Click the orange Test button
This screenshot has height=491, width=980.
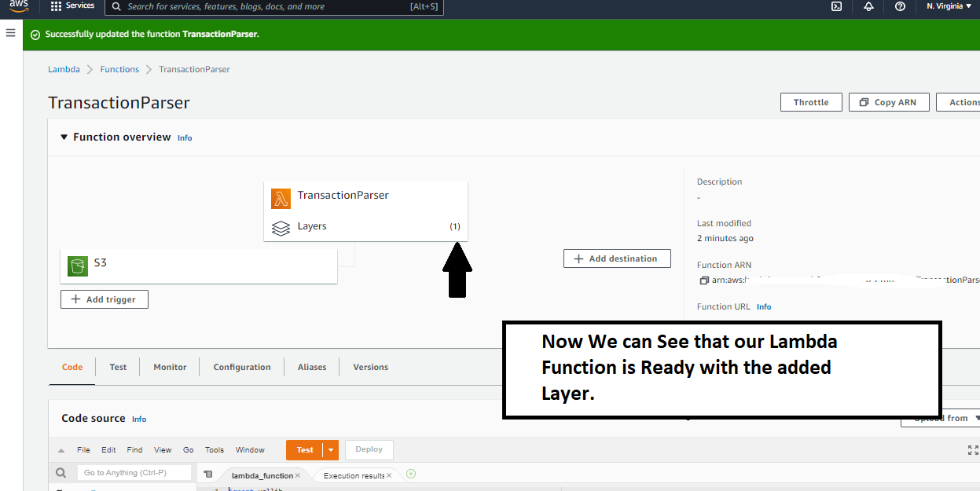(306, 450)
